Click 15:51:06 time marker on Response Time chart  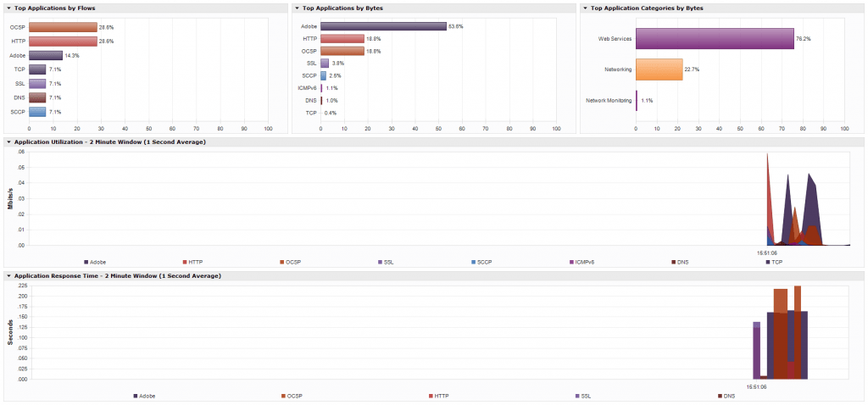[757, 386]
